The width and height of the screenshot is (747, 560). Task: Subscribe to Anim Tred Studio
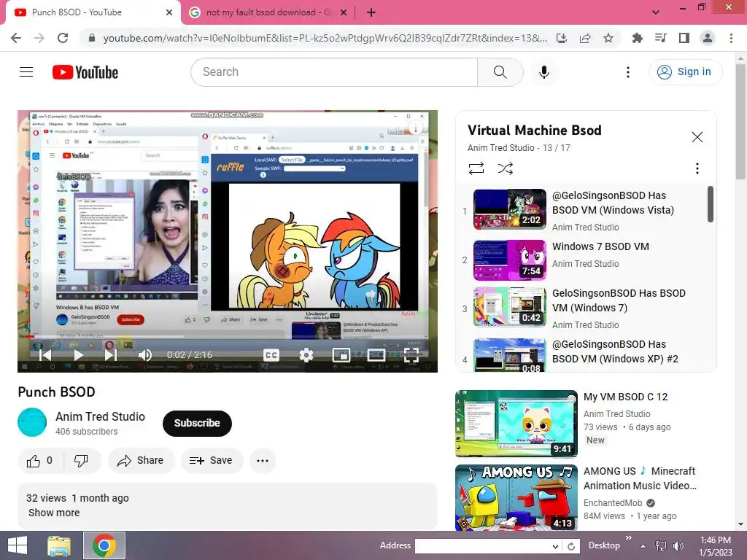[x=197, y=423]
